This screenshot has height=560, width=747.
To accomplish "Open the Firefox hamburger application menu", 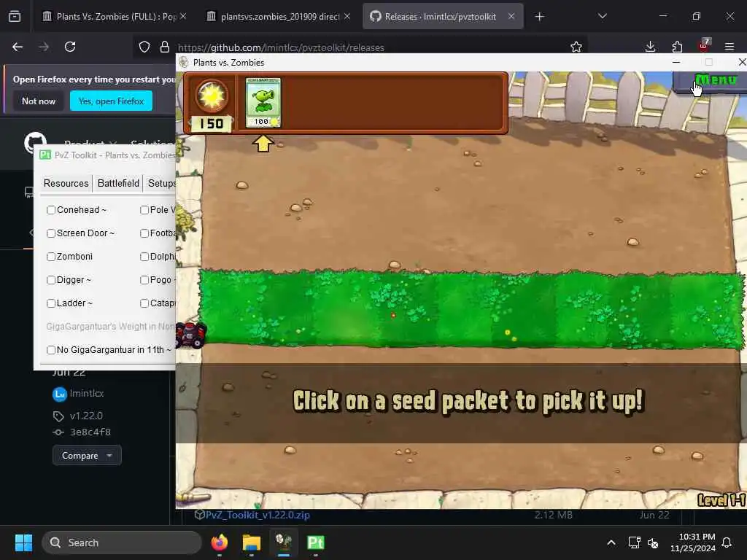I will [x=729, y=47].
